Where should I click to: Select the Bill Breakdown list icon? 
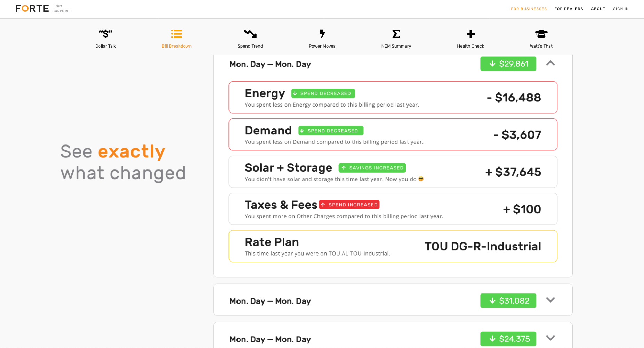click(177, 34)
